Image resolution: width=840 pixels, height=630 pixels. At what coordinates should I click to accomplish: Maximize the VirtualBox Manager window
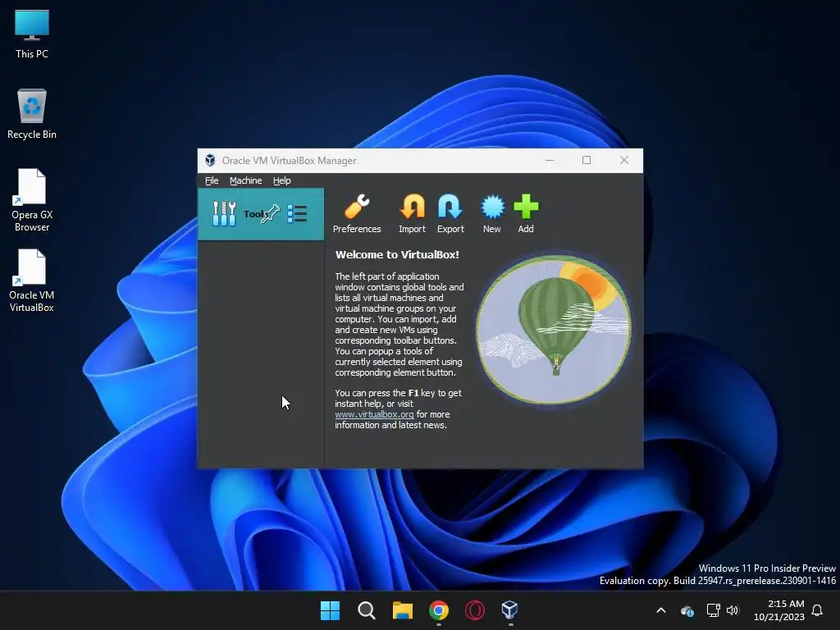tap(587, 160)
